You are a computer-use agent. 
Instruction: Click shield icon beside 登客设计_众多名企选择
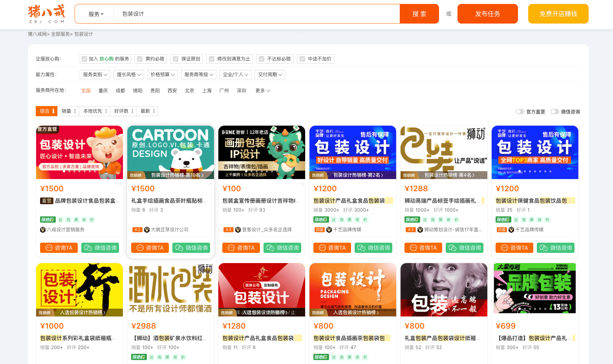[x=238, y=230]
